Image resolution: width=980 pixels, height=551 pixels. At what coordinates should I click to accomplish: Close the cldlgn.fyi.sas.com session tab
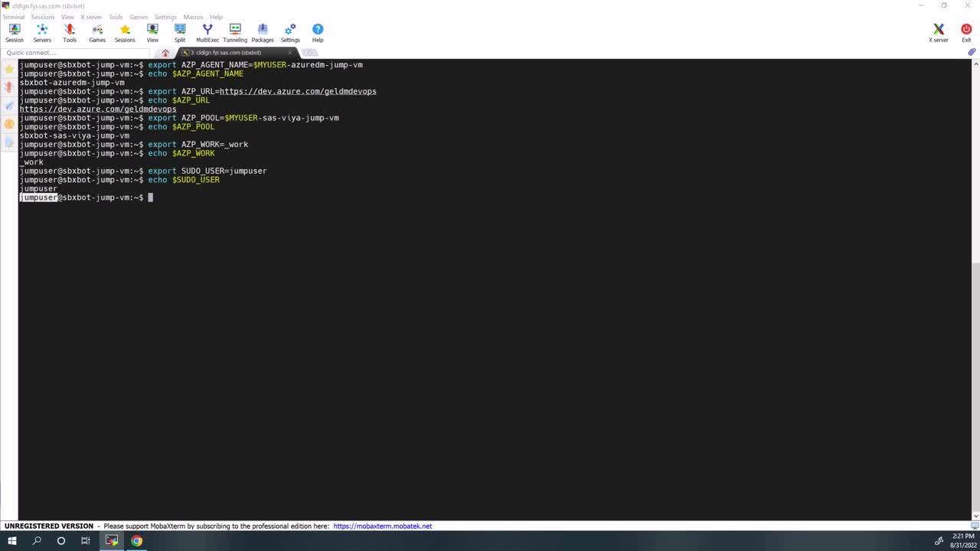290,53
